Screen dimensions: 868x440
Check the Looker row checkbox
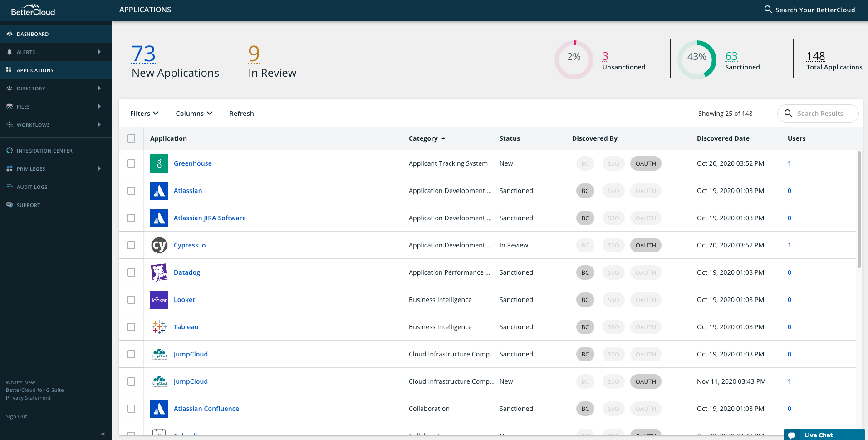131,300
